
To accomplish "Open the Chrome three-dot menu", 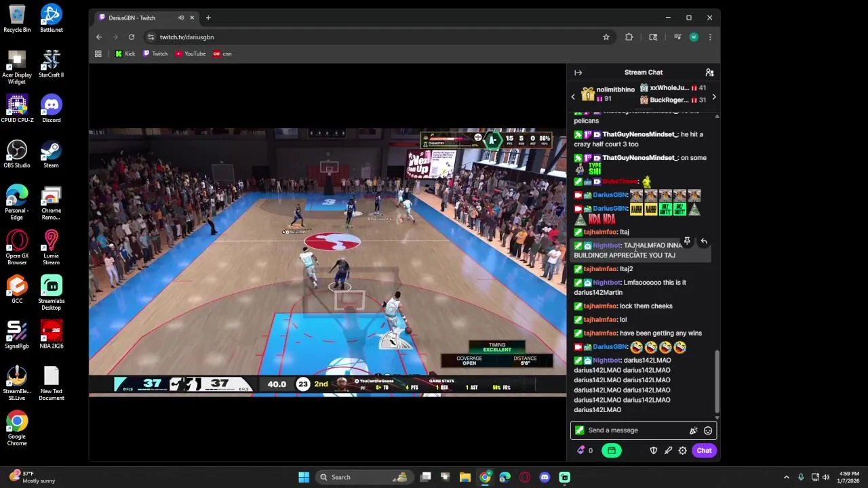I will tap(710, 37).
